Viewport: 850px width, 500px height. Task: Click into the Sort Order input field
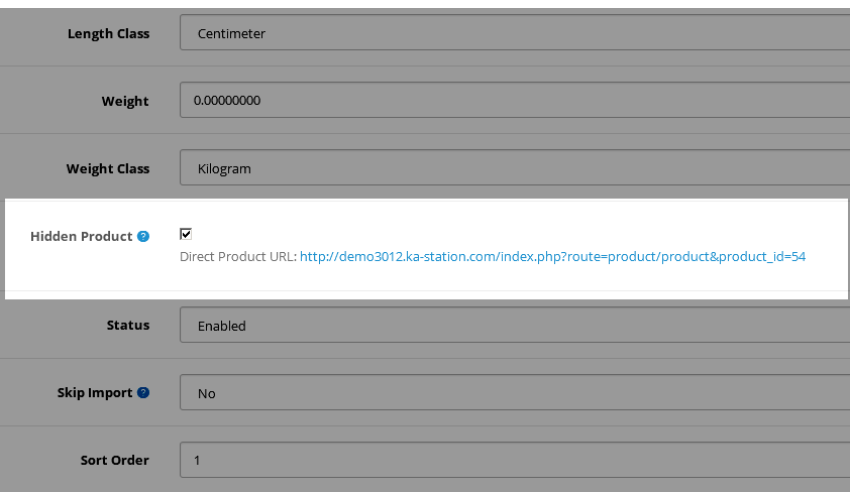pyautogui.click(x=514, y=460)
